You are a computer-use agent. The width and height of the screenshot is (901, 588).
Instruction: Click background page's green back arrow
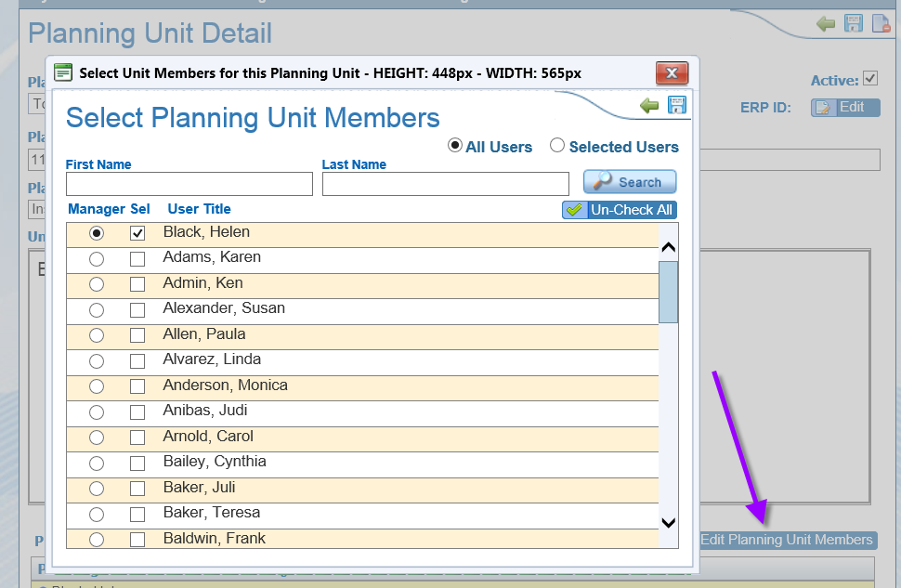click(826, 23)
